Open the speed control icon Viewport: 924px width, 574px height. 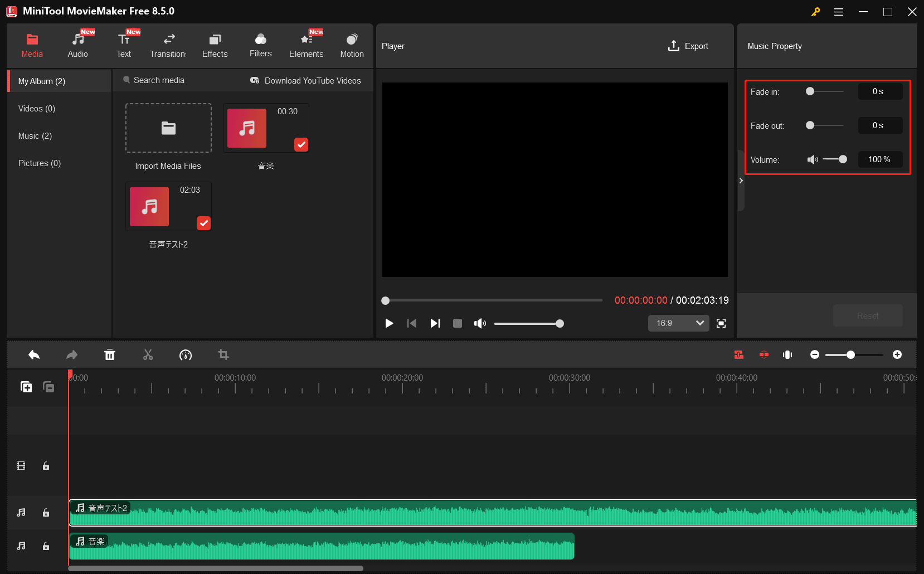[186, 354]
